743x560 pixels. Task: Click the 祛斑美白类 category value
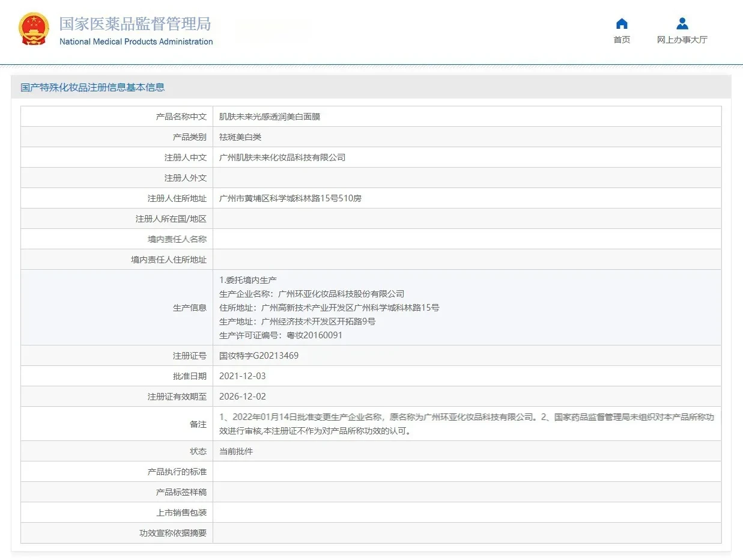click(x=240, y=137)
